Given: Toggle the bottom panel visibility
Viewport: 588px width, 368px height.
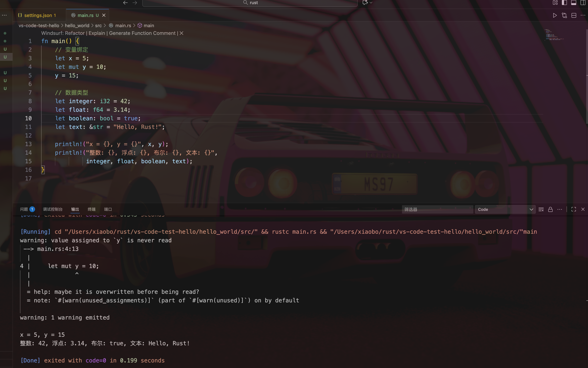Looking at the screenshot, I should [x=573, y=3].
